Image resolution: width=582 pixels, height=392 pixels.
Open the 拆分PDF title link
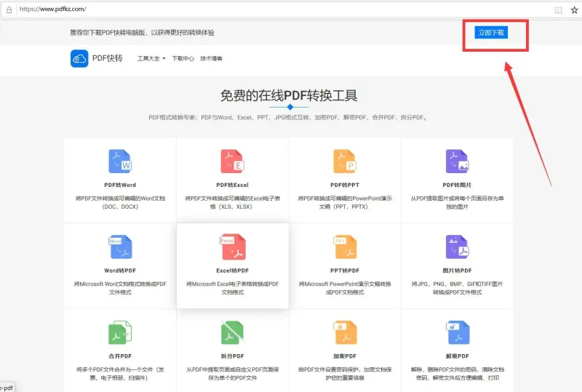point(232,356)
